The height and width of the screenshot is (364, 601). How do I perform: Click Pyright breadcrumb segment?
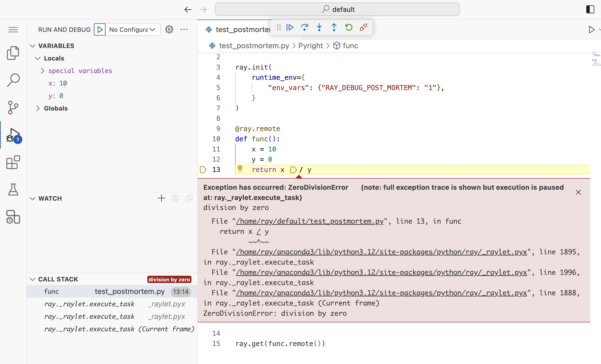pos(310,45)
